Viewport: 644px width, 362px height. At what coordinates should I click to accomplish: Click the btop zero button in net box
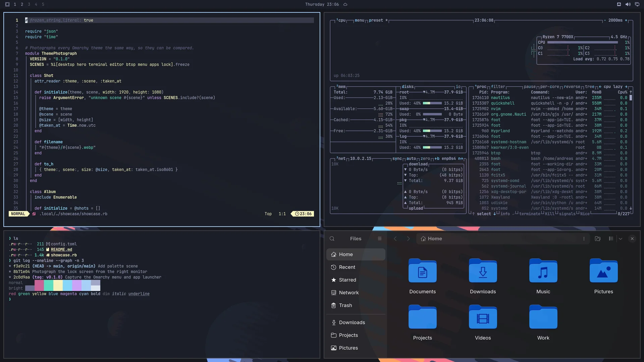tap(425, 159)
